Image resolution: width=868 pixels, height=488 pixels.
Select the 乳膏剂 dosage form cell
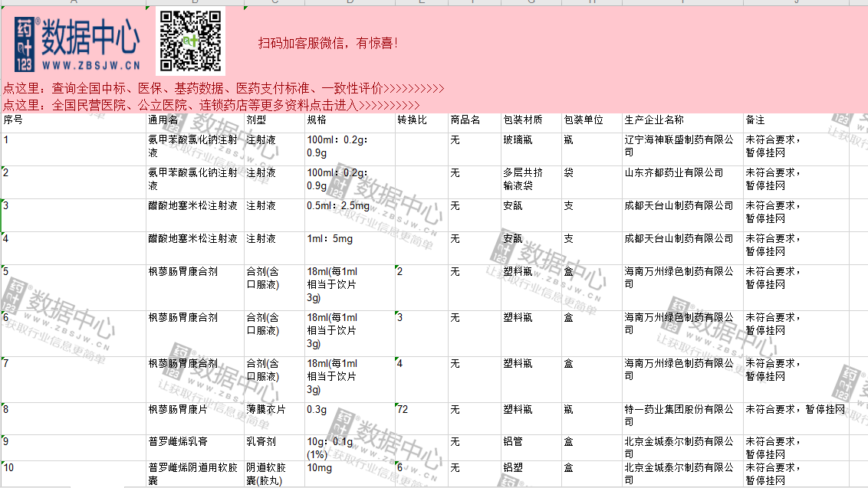click(x=275, y=448)
